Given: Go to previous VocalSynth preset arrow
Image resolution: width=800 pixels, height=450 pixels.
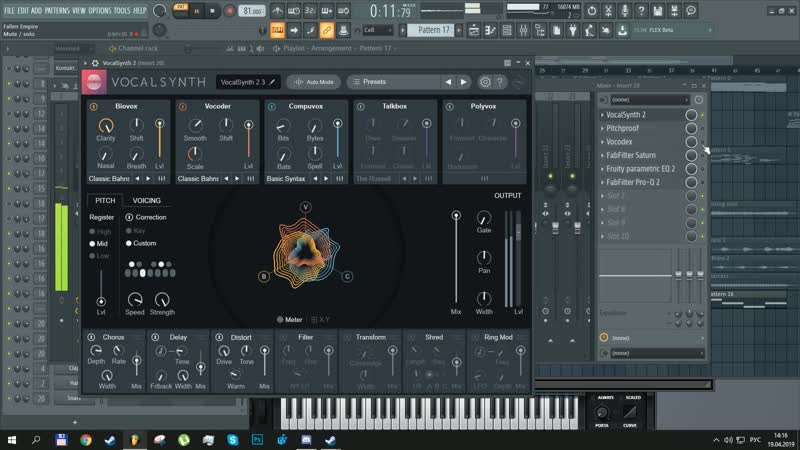Looking at the screenshot, I should pyautogui.click(x=448, y=82).
